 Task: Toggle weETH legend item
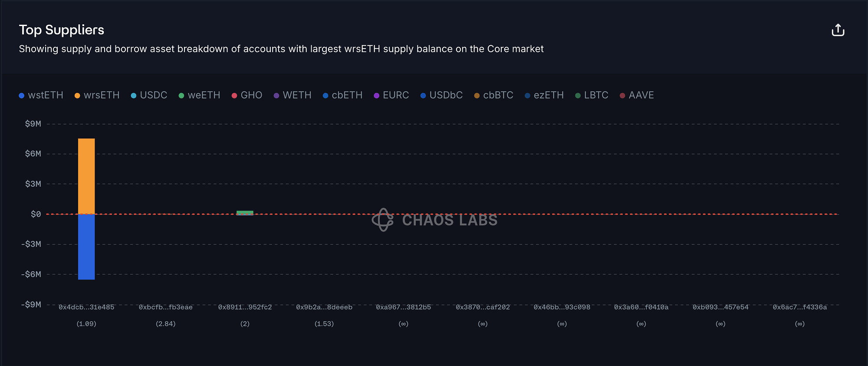click(199, 95)
